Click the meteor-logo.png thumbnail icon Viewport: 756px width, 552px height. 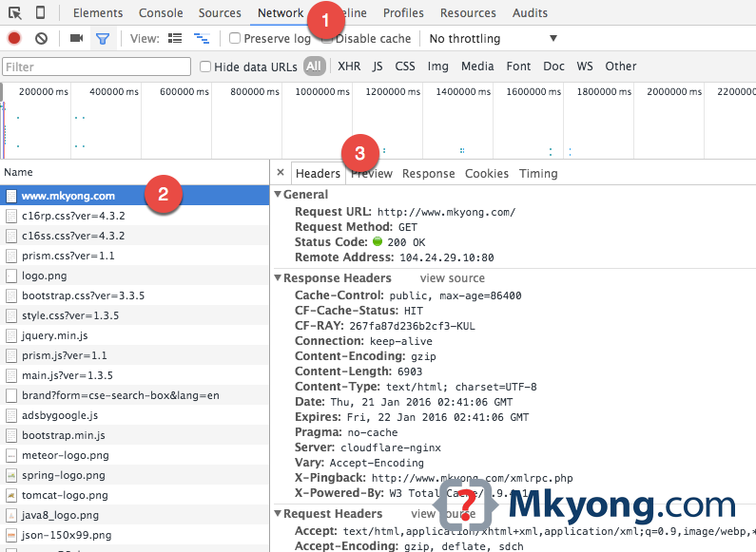[11, 455]
